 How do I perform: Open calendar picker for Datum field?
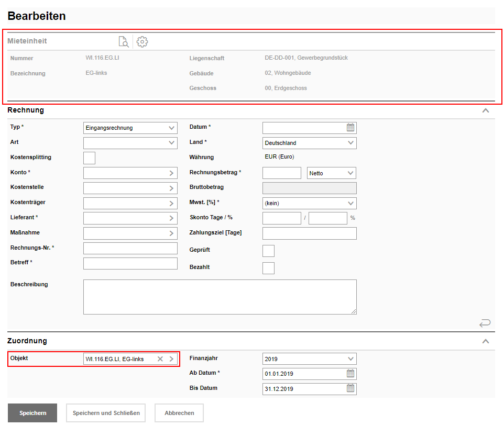coord(350,128)
